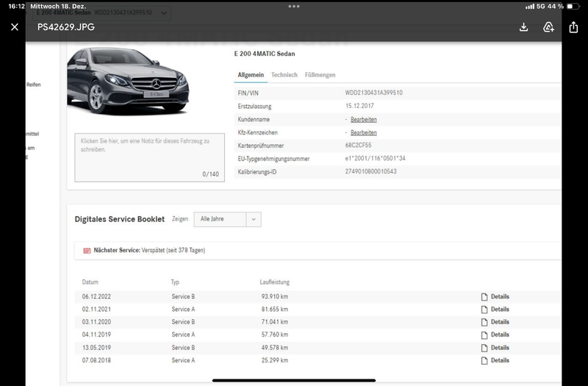Select the Allgemein tab
This screenshot has height=386, width=588.
click(251, 75)
